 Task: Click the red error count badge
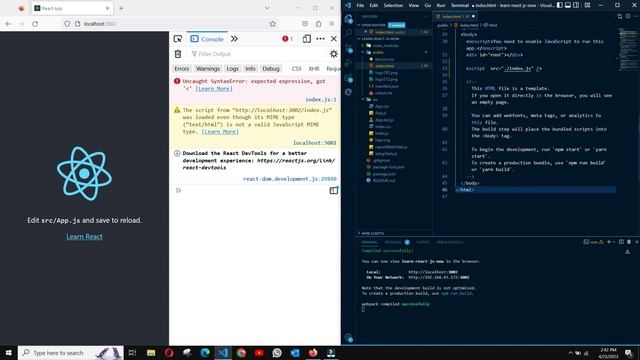point(287,39)
